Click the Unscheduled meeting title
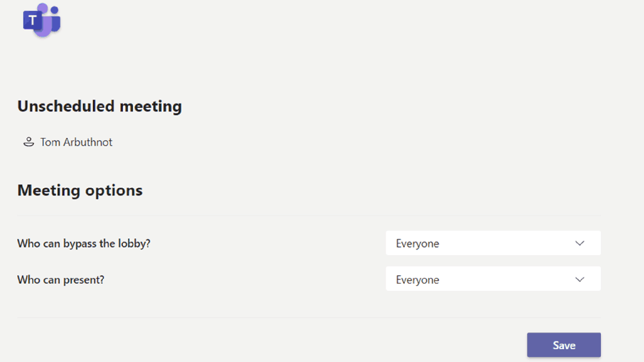Image resolution: width=644 pixels, height=362 pixels. [100, 106]
